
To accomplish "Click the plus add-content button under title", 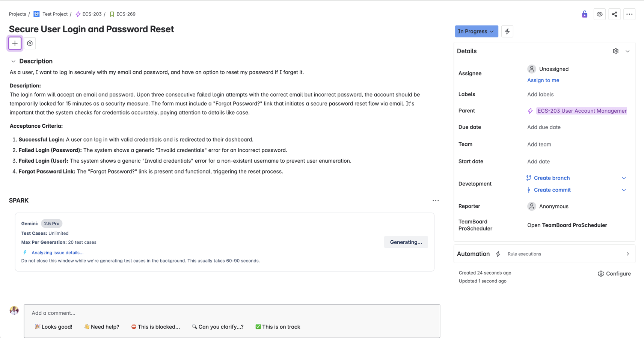I will [15, 43].
